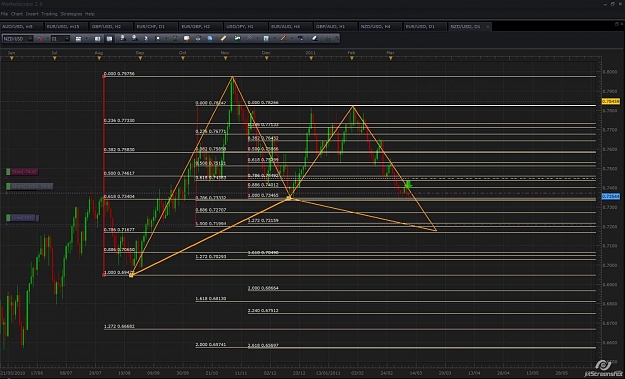
Task: Select the '0.236 0.77330' Fibonacci level label
Action: pos(119,120)
